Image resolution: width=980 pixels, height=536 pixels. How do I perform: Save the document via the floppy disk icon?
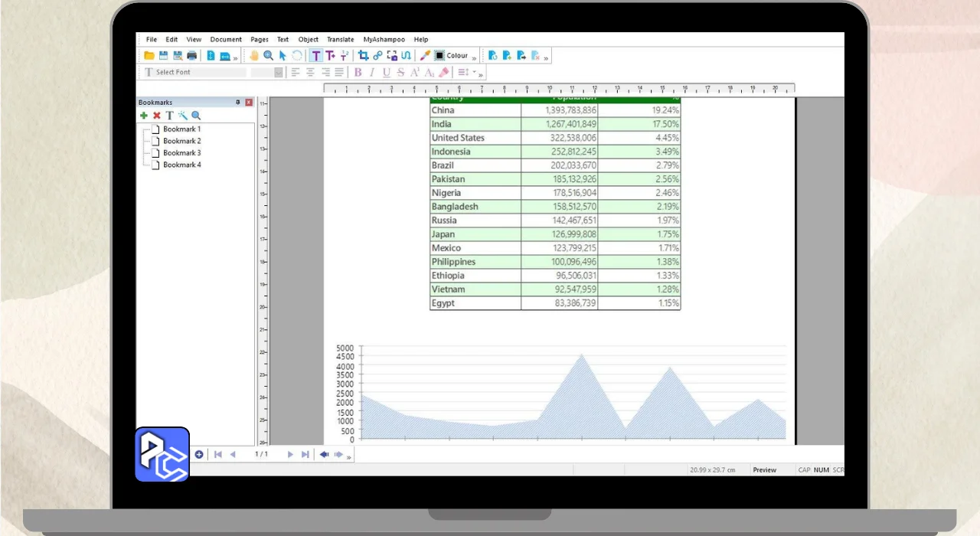tap(164, 55)
